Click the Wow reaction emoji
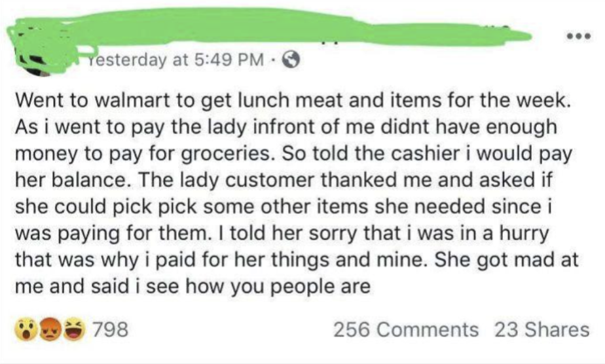The image size is (605, 364). coord(26,329)
